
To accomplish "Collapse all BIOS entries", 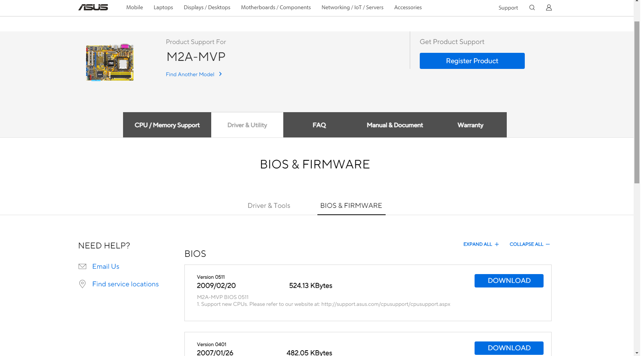I will pyautogui.click(x=529, y=244).
